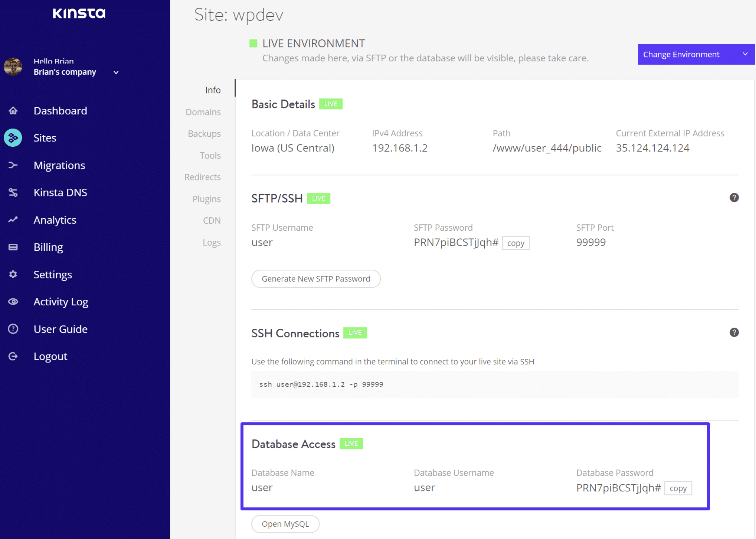Screen dimensions: 756x539
Task: Click the Dashboard home icon
Action: click(x=13, y=111)
